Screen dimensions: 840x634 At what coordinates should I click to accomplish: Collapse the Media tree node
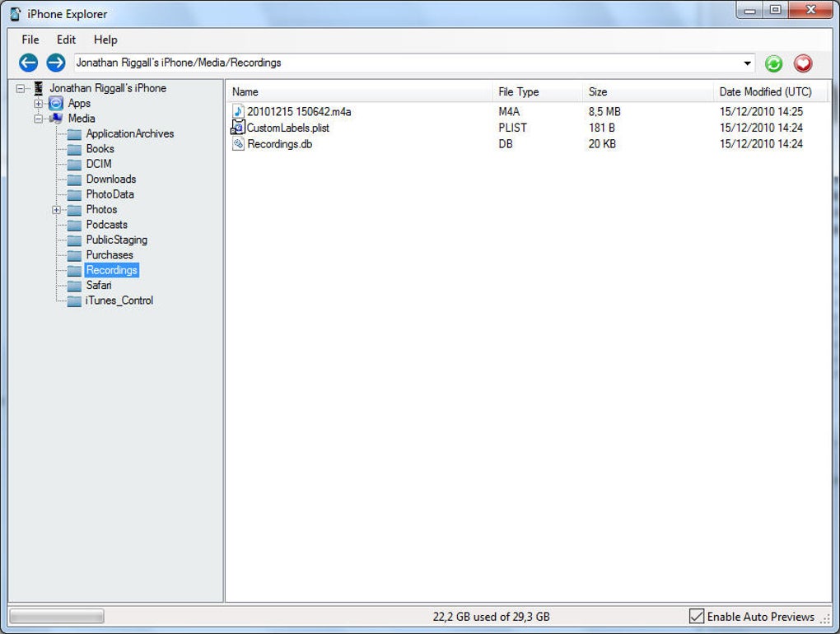[38, 119]
